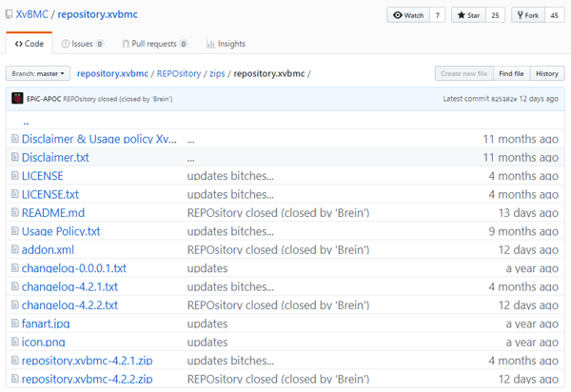
Task: Open the forks count 45
Action: click(x=555, y=15)
